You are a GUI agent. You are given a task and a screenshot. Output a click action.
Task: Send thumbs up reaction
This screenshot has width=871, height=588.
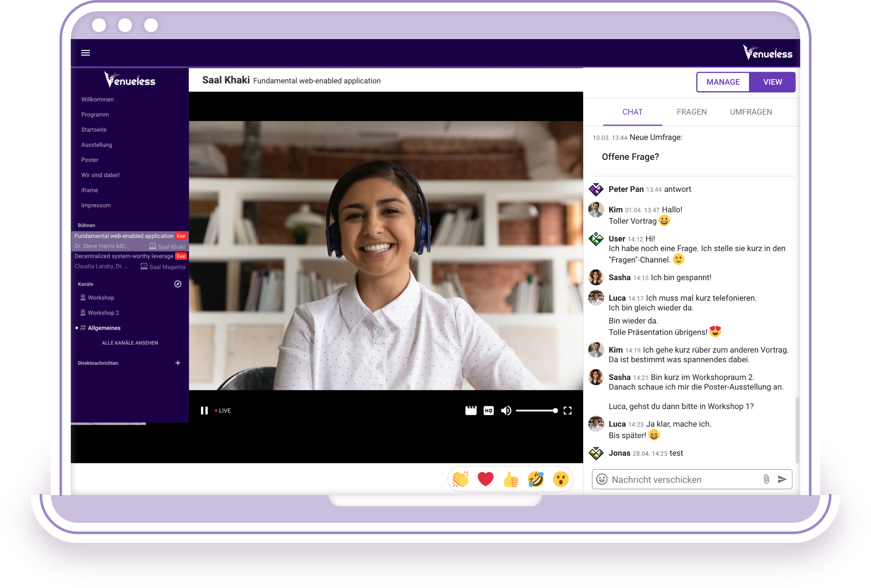click(x=511, y=479)
